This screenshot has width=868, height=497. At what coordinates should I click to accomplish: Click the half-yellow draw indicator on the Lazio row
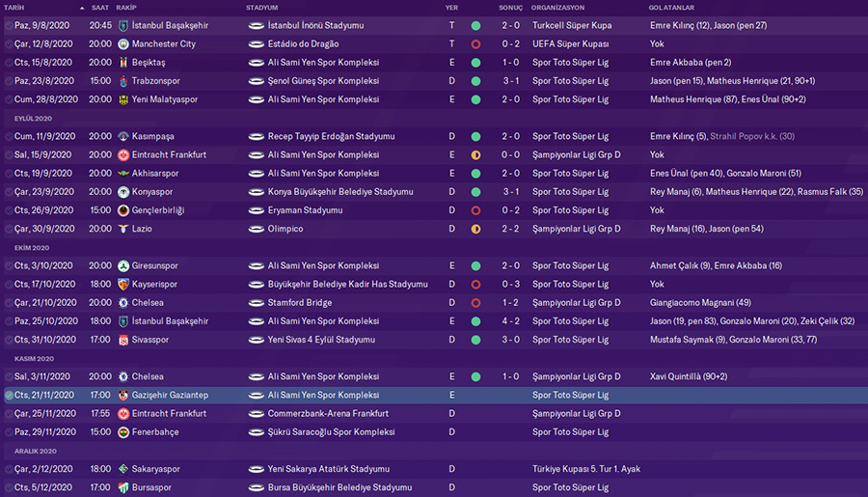475,229
